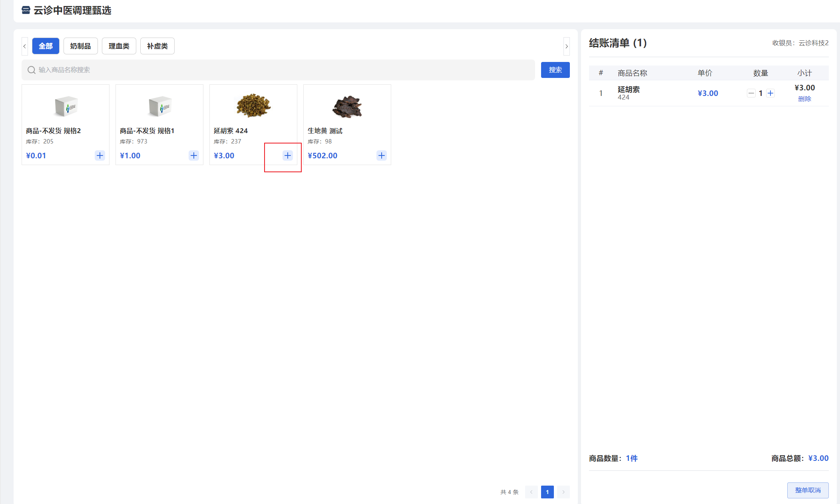The height and width of the screenshot is (504, 840).
Task: Decrease 延胡索 quantity with minus icon
Action: pos(751,93)
